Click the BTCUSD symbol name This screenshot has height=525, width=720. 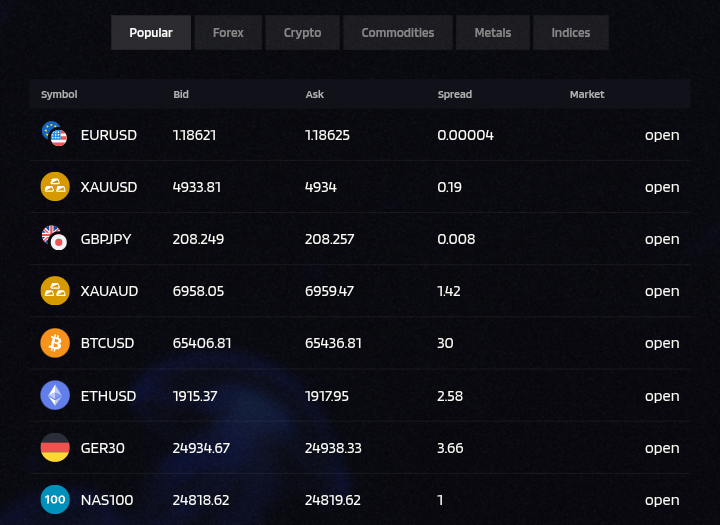tap(107, 343)
